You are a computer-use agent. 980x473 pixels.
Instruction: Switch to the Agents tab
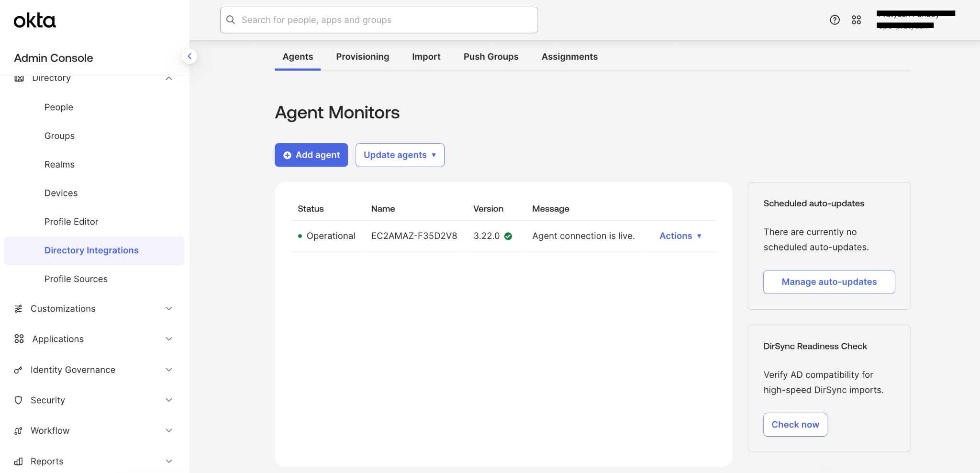(298, 56)
